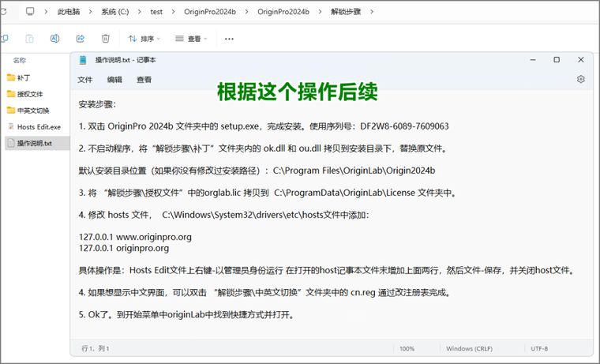Expand chevron after test in breadcrumb
The height and width of the screenshot is (364, 600).
pos(173,12)
